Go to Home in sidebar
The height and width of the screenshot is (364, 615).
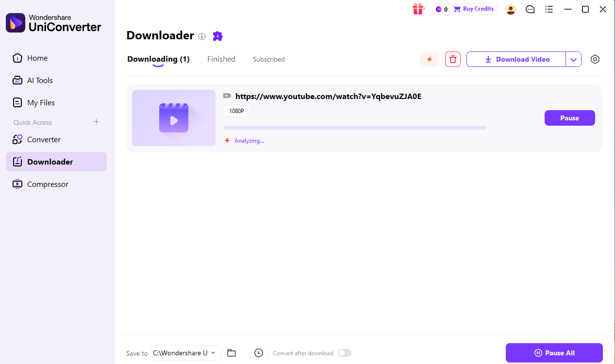click(56, 58)
